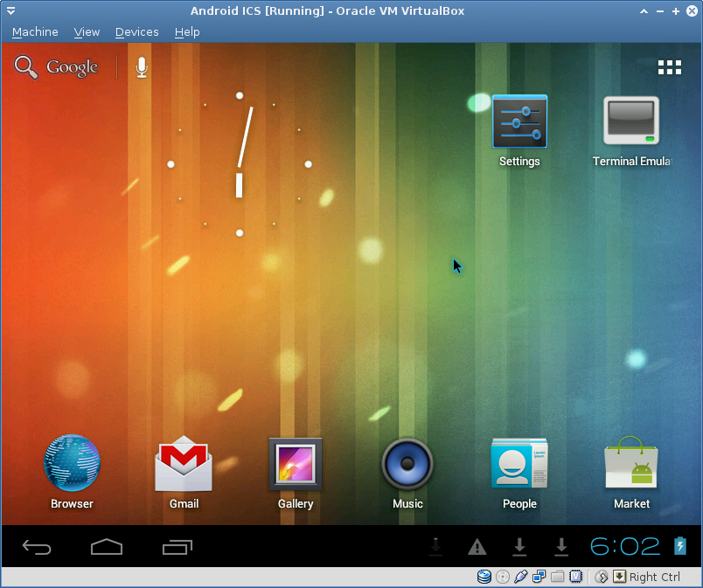This screenshot has width=703, height=588.
Task: Click the analog clock widget
Action: click(240, 164)
